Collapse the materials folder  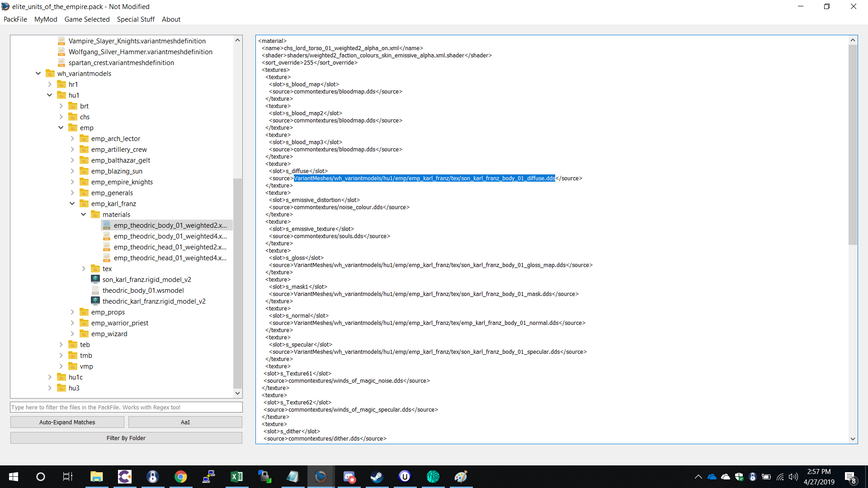pyautogui.click(x=84, y=215)
